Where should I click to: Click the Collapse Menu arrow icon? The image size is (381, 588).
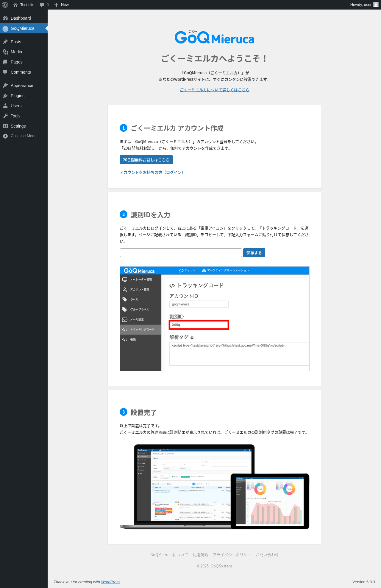coord(5,136)
